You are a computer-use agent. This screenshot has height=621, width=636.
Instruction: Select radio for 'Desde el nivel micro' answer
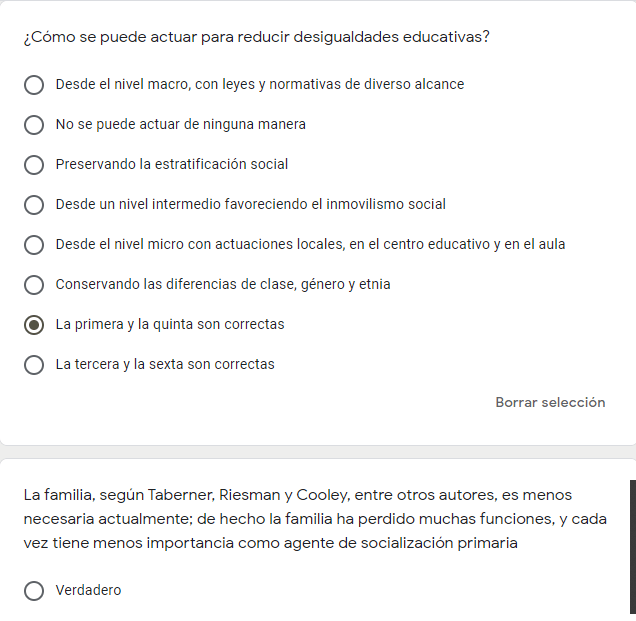34,245
